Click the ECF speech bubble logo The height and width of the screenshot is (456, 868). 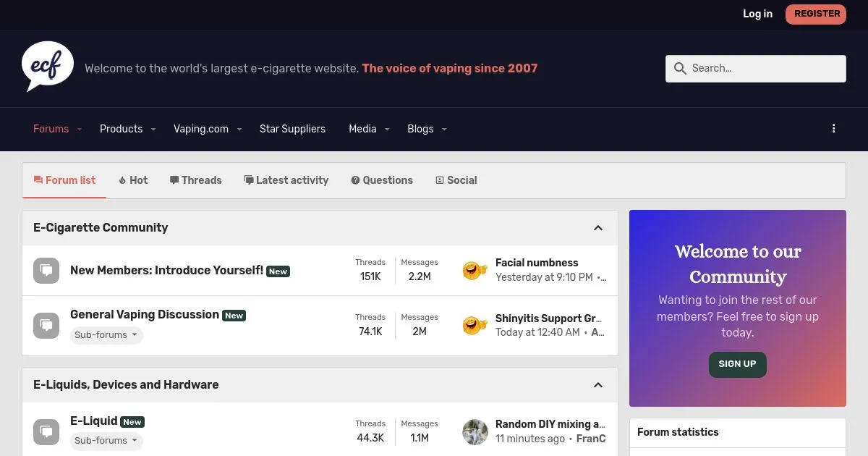point(48,67)
